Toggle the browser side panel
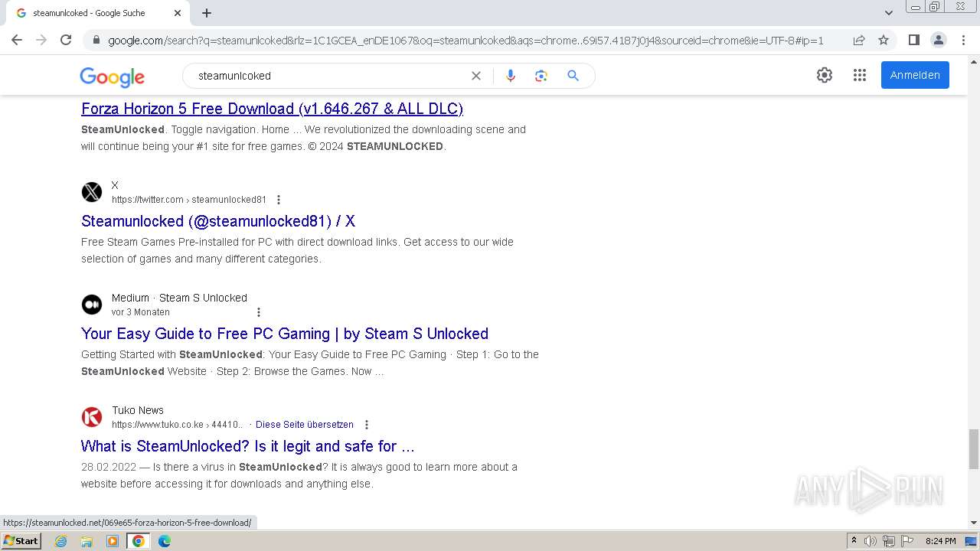This screenshot has width=980, height=551. point(913,40)
